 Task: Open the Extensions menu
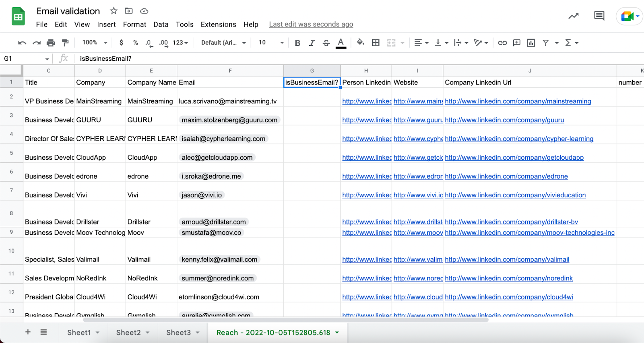coord(219,25)
